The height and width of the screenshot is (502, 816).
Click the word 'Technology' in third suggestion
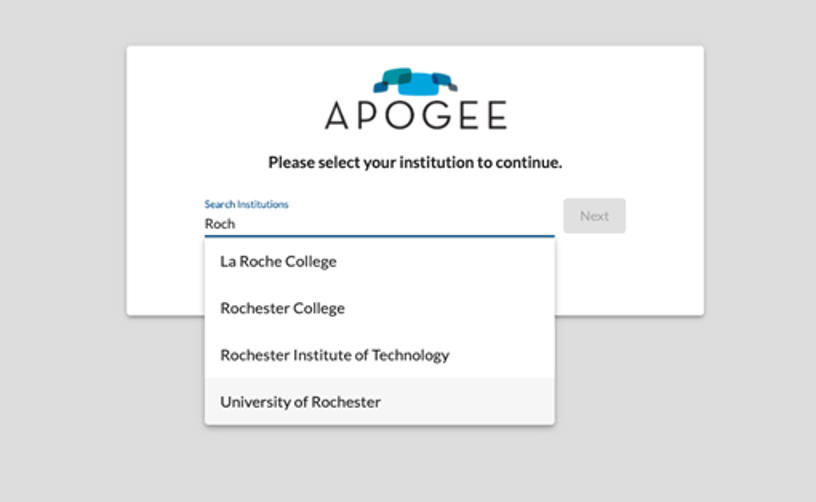point(411,355)
